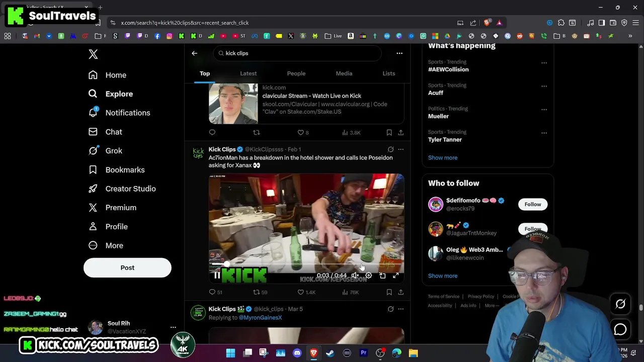Bookmark the clavicular stream post
Image resolution: width=644 pixels, height=362 pixels.
click(389, 133)
